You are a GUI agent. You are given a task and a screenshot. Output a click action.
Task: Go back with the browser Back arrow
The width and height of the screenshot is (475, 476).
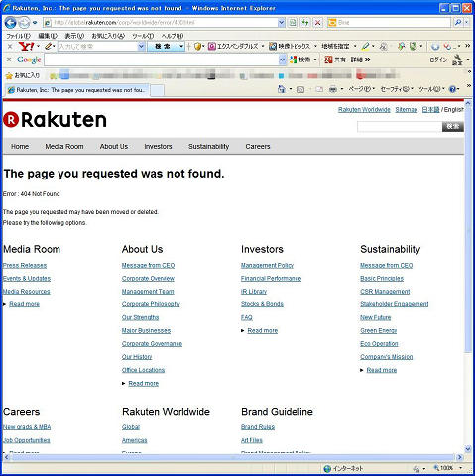click(x=10, y=23)
